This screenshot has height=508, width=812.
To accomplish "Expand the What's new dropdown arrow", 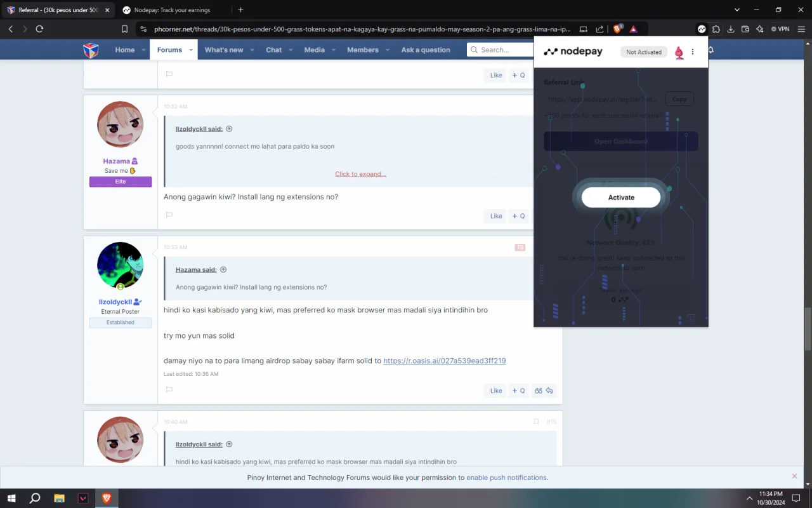I will [252, 50].
